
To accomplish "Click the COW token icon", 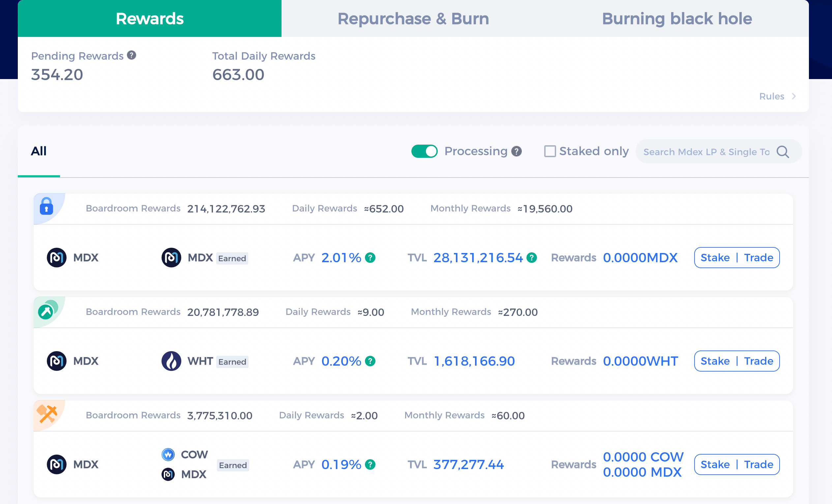I will coord(168,454).
